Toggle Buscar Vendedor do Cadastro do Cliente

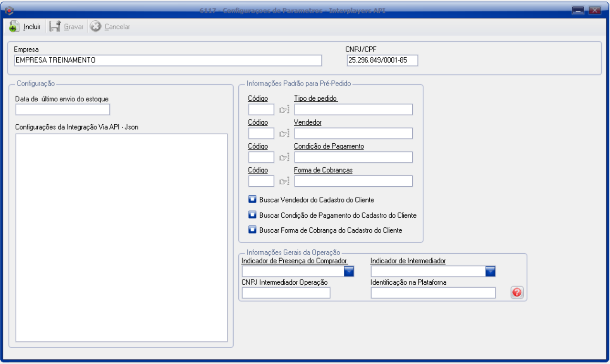click(x=253, y=200)
